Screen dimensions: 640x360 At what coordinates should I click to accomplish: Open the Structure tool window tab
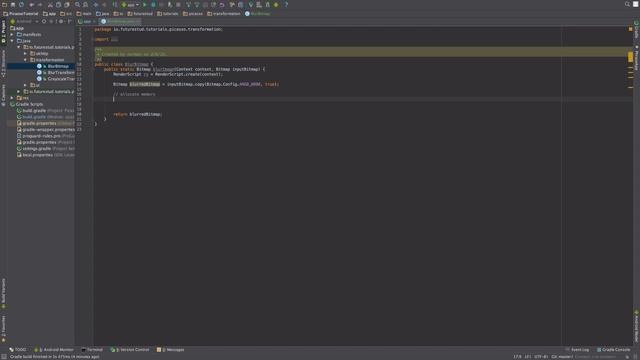click(x=3, y=64)
